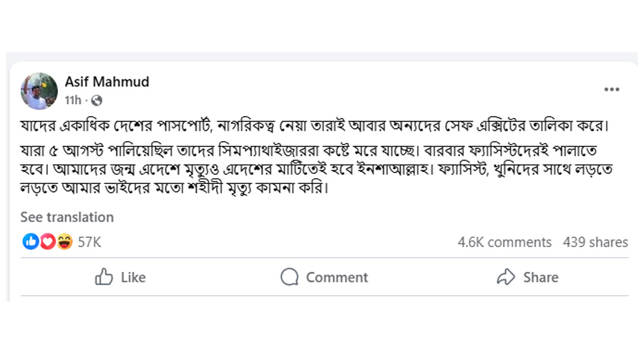Open the 439 shares link
Screen dimensions: 644x358
click(595, 243)
